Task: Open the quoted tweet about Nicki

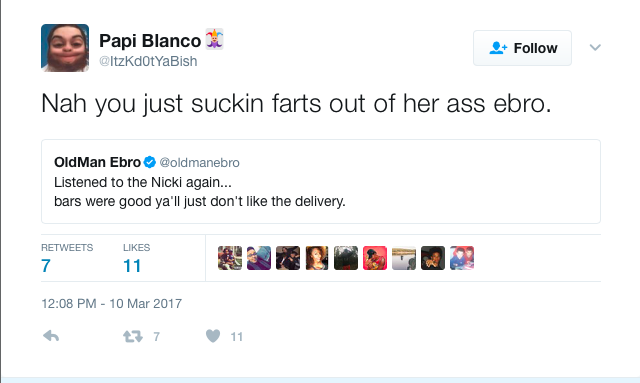Action: click(321, 181)
